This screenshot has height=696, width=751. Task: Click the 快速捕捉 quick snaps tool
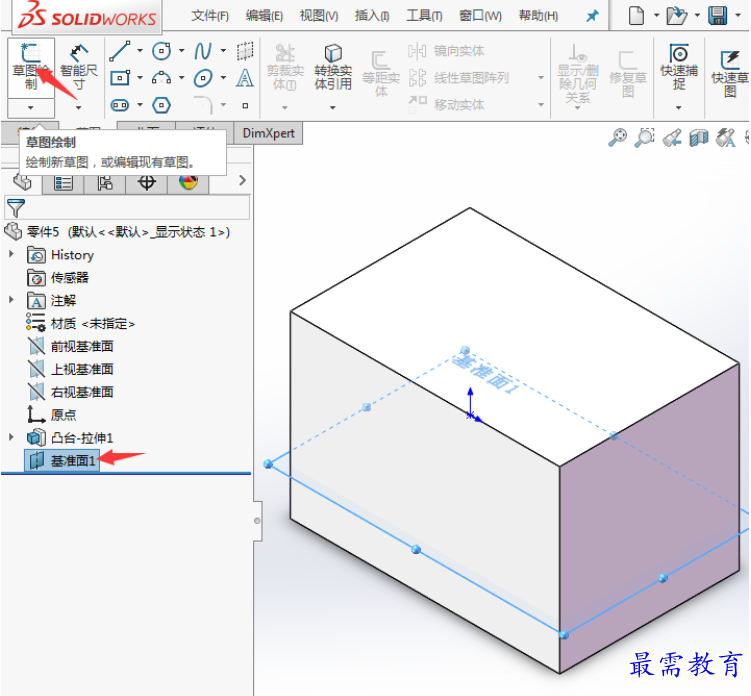click(x=679, y=67)
